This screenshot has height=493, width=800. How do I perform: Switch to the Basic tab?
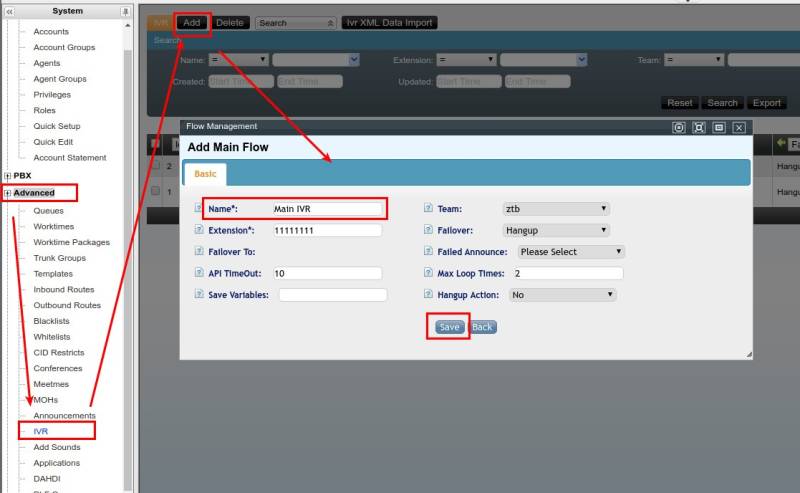[205, 173]
